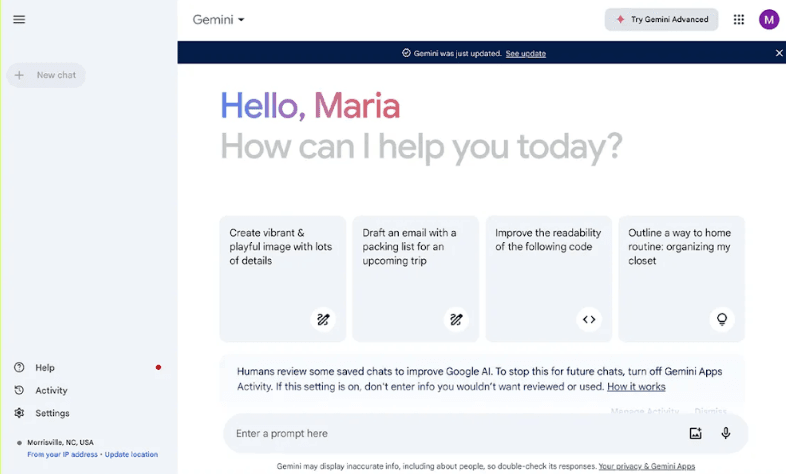Click the Activity history clock icon
The height and width of the screenshot is (474, 786).
coord(19,390)
